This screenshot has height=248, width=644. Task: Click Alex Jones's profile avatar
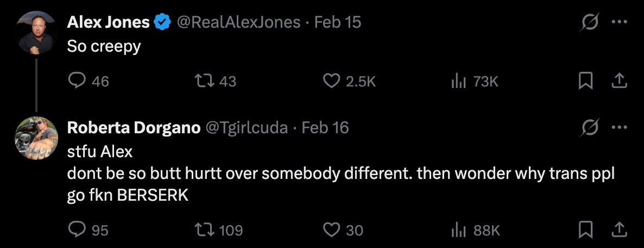(x=36, y=32)
